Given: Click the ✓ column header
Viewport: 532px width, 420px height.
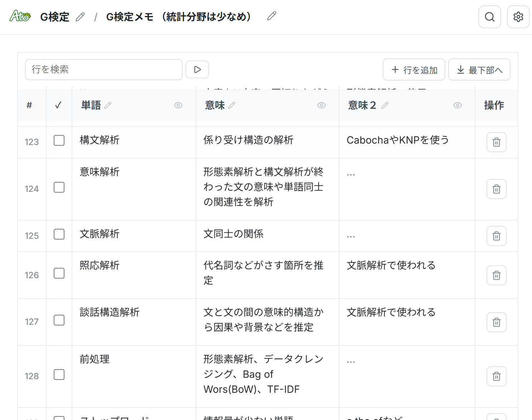Looking at the screenshot, I should coord(58,105).
